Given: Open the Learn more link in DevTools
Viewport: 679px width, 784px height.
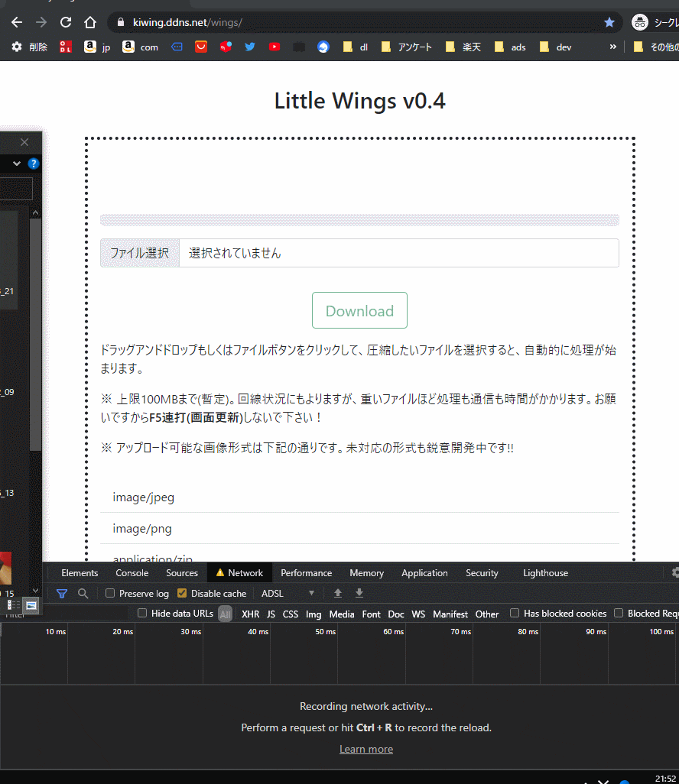Looking at the screenshot, I should (x=366, y=749).
